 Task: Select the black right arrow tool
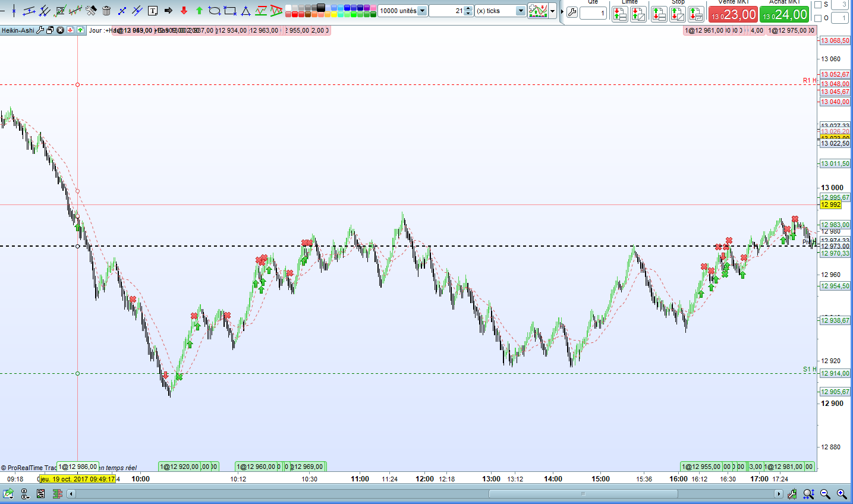pos(168,11)
